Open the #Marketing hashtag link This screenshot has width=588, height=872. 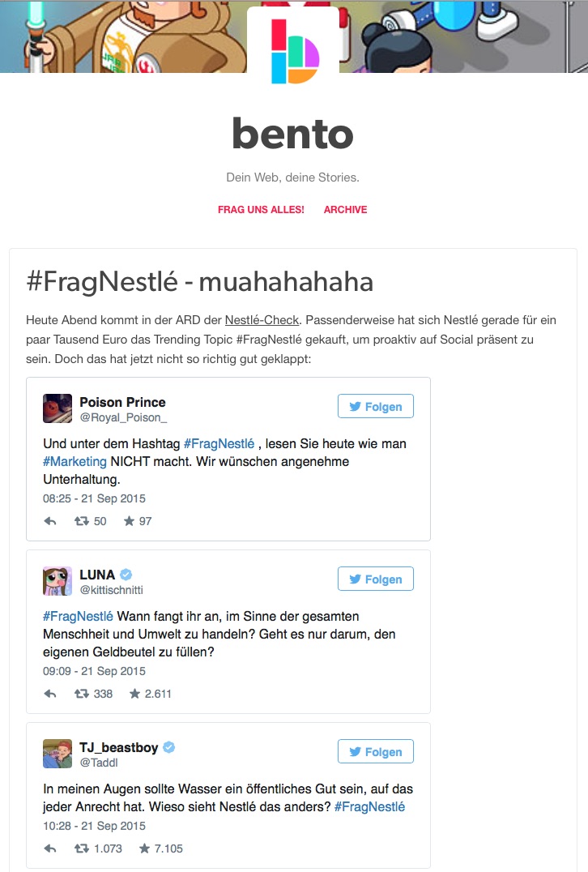75,462
